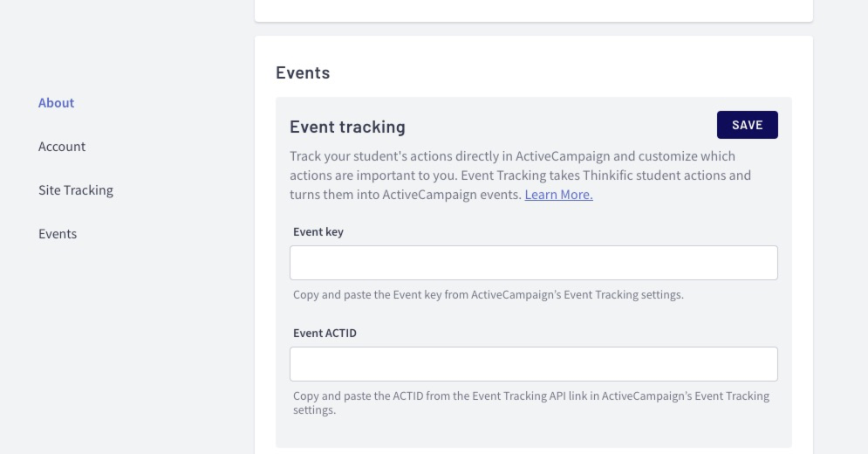Viewport: 868px width, 454px height.
Task: Focus the Event key text box
Action: [x=534, y=263]
